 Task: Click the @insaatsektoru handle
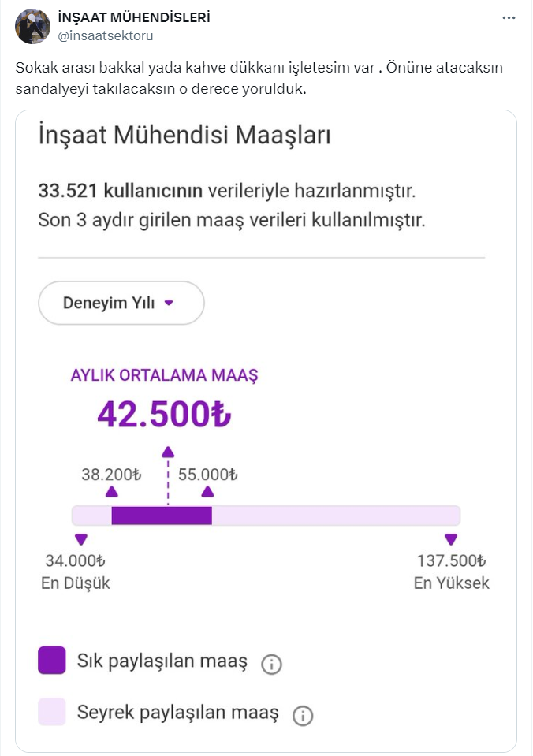click(106, 35)
